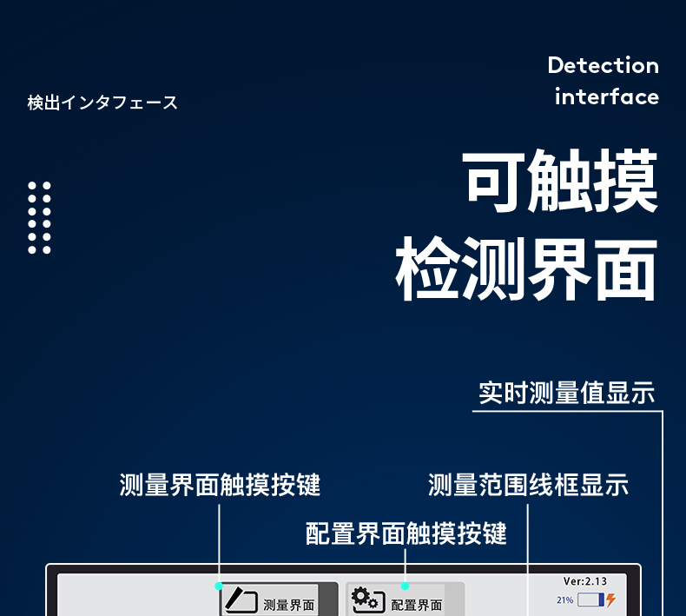Viewport: 686px width, 616px height.
Task: Switch to the 测量界面 tab label
Action: point(288,605)
